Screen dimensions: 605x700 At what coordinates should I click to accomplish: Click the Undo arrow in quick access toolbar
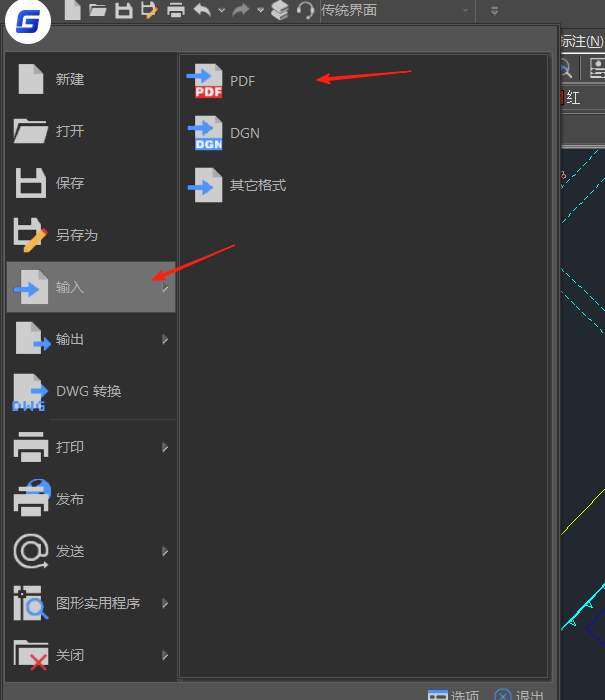[202, 10]
